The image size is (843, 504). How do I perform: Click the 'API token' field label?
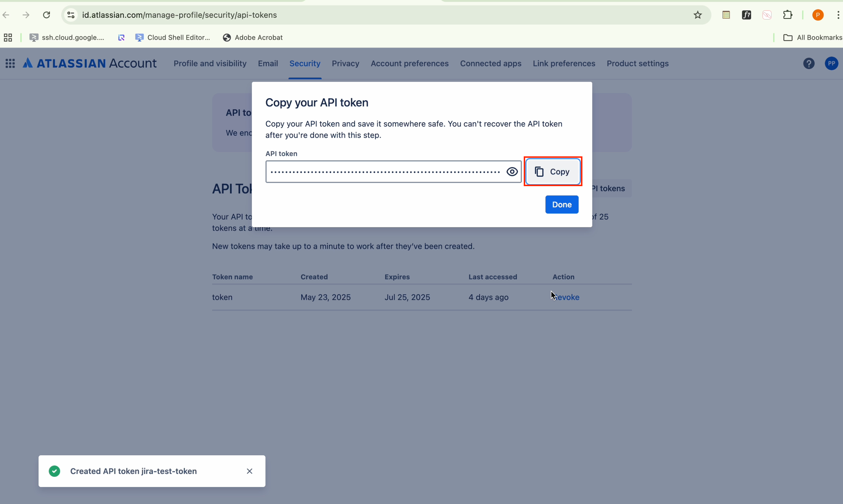pos(281,153)
